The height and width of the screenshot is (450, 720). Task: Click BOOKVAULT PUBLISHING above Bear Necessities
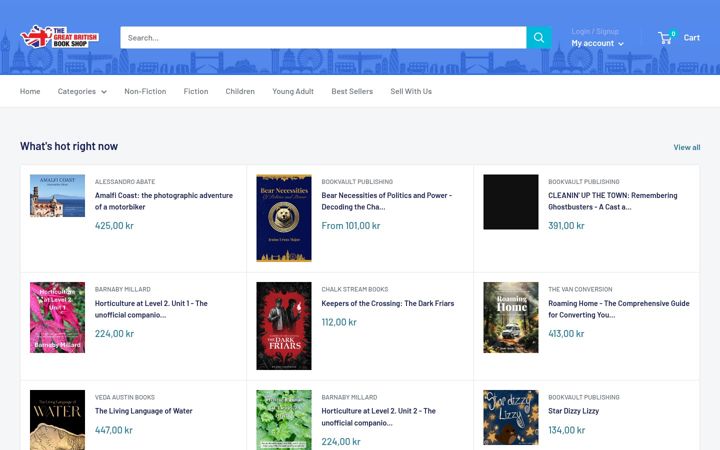coord(357,182)
